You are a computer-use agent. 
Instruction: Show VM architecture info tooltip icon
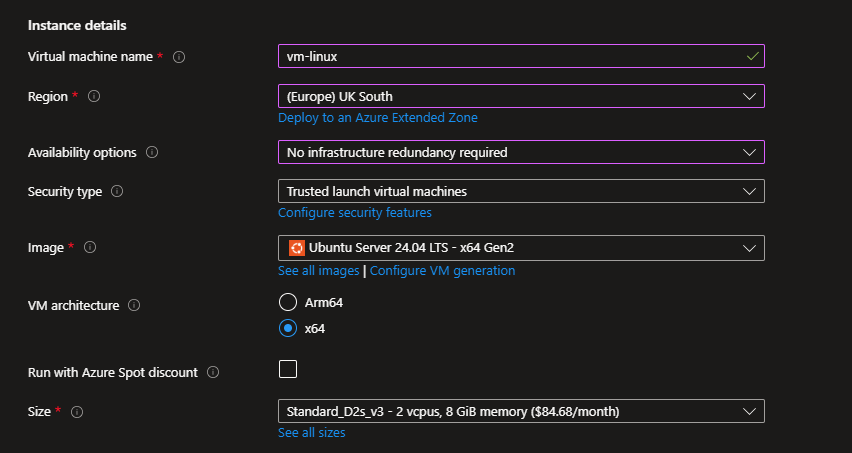click(134, 305)
